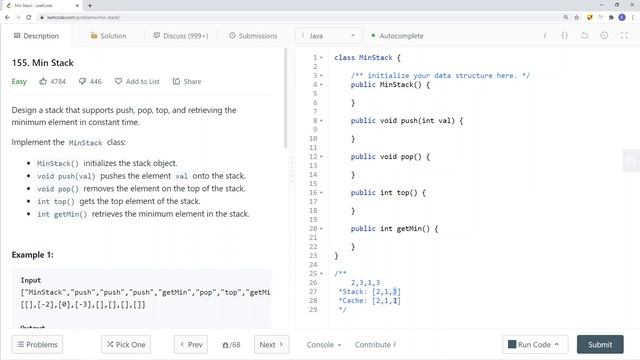This screenshot has width=640, height=360.
Task: Fold the block comment at line 25
Action: click(x=322, y=273)
